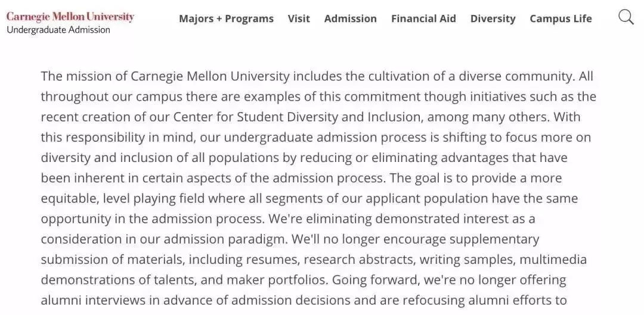The width and height of the screenshot is (644, 315).
Task: Open the Undergraduate Admission home link
Action: tap(58, 30)
